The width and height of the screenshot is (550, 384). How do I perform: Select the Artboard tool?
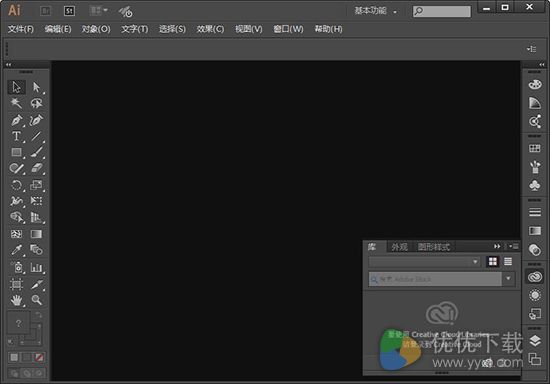pos(16,284)
